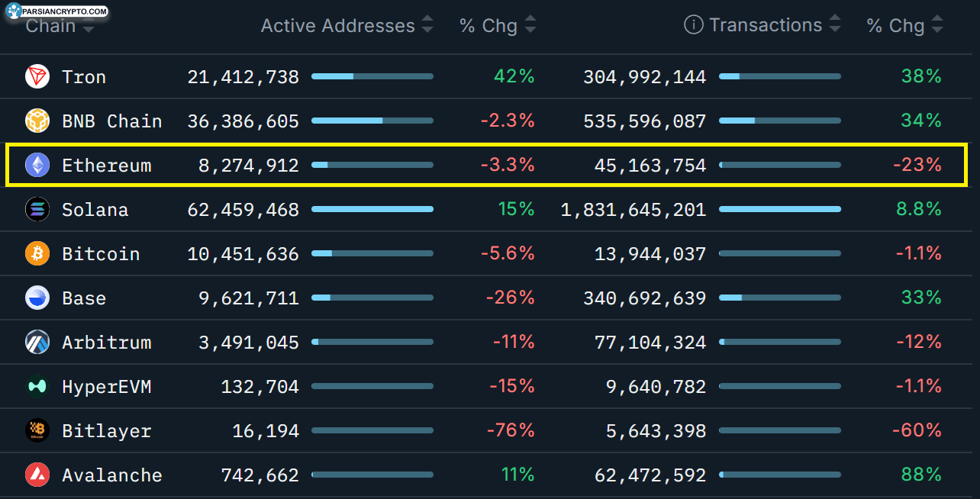
Task: Click the Bitlayer logo icon
Action: tap(37, 431)
